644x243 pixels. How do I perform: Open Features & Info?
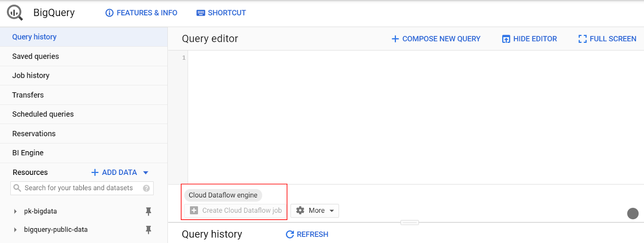[141, 13]
